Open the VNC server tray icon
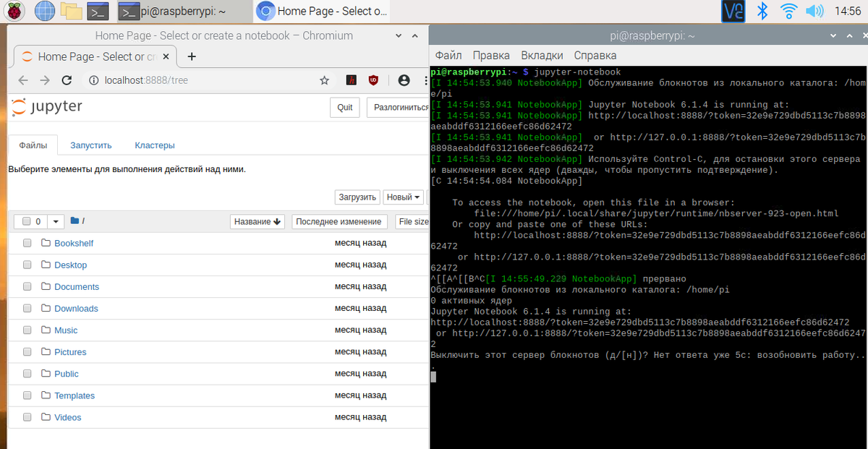Image resolution: width=868 pixels, height=449 pixels. (733, 11)
